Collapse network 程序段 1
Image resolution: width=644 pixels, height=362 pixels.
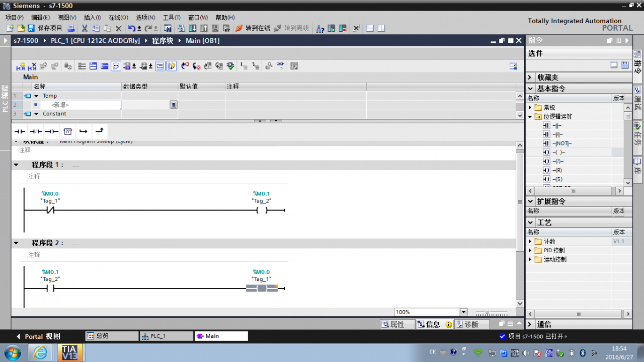(x=16, y=165)
